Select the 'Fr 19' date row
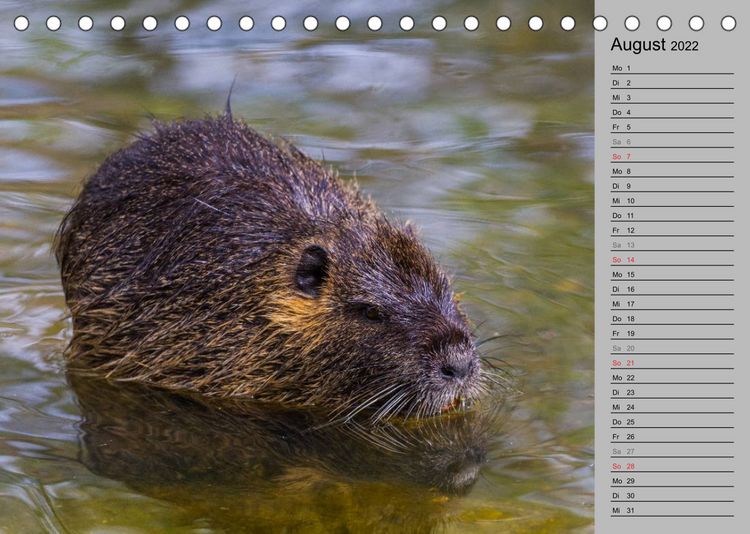The width and height of the screenshot is (750, 534). 672,334
